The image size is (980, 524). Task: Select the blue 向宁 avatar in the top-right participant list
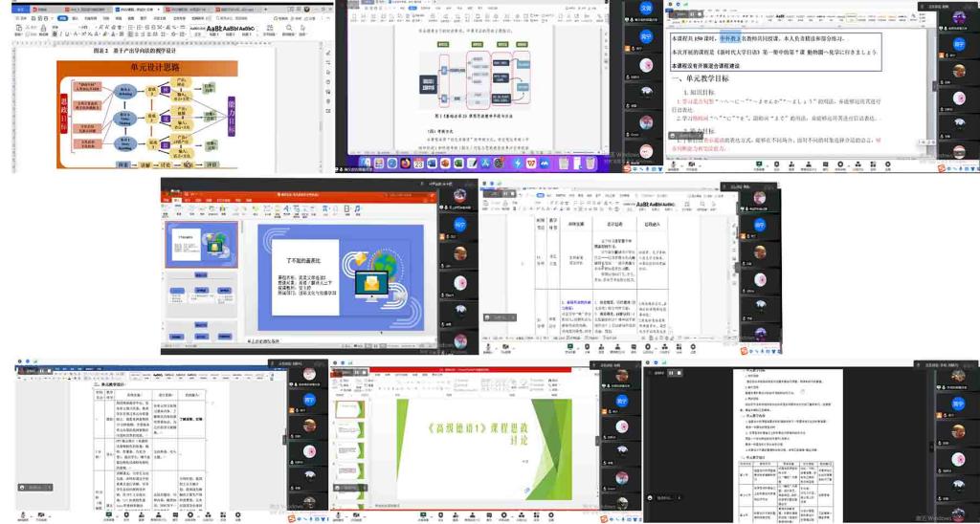tap(958, 44)
